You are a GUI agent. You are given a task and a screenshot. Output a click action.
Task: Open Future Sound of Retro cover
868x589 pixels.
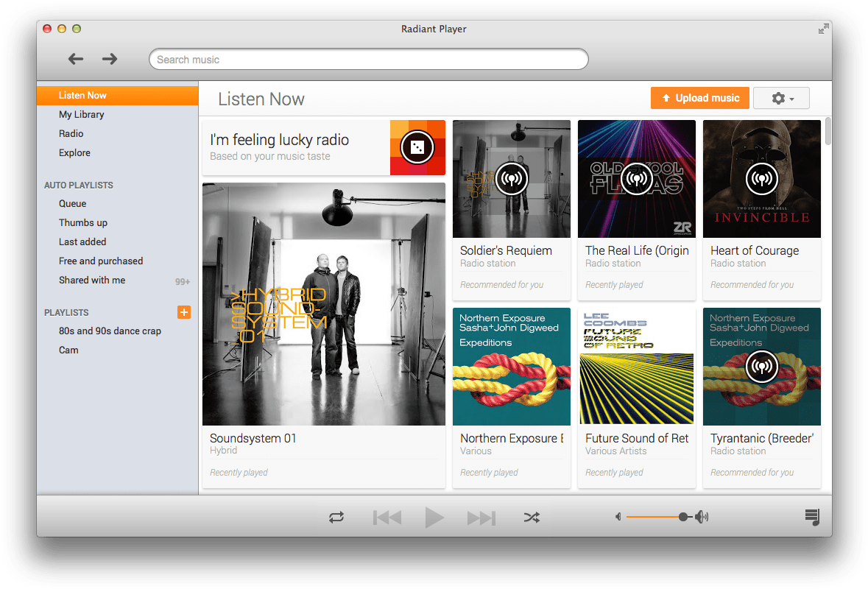(x=637, y=367)
